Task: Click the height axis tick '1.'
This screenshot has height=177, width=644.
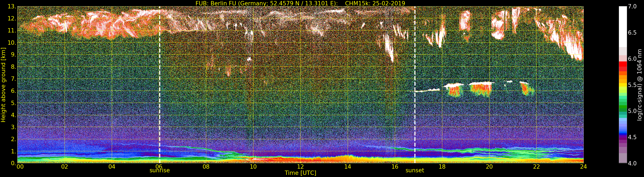Action: tap(13, 151)
